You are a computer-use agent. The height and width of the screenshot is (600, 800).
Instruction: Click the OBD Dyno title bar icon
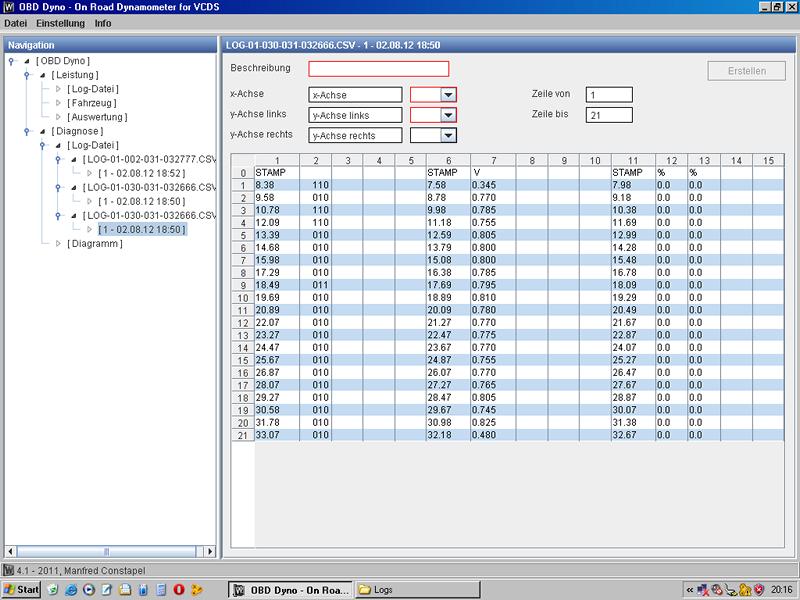coord(10,7)
